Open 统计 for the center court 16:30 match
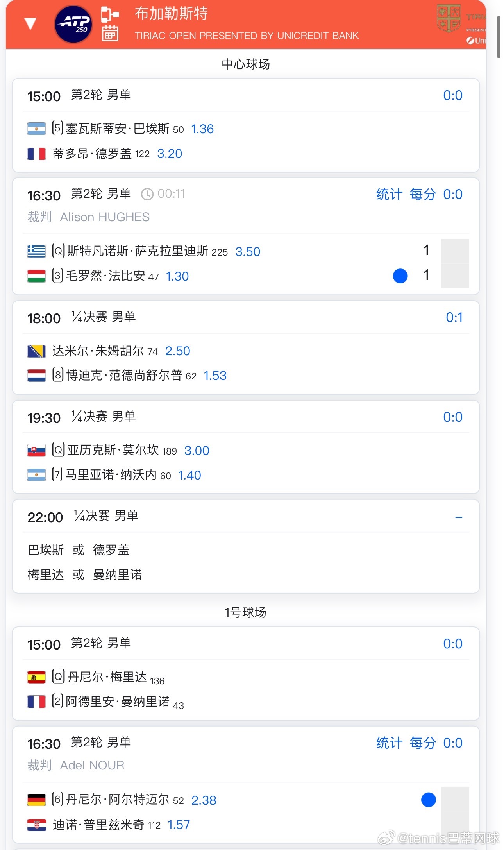The image size is (504, 850). tap(389, 194)
